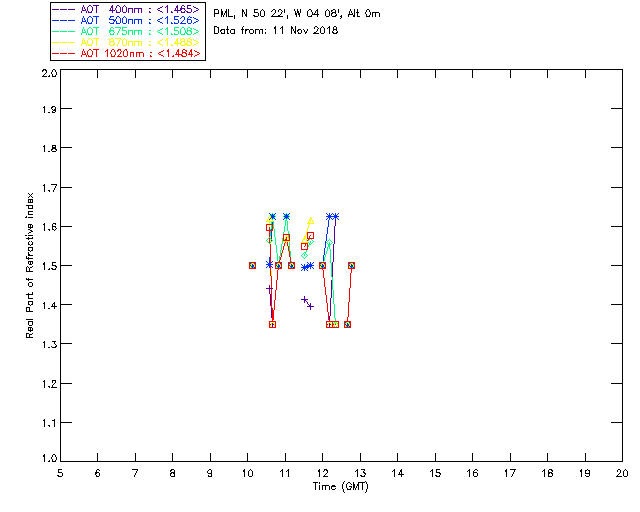This screenshot has width=640, height=512.
Task: Click the x-axis tick label '8'
Action: [x=173, y=473]
